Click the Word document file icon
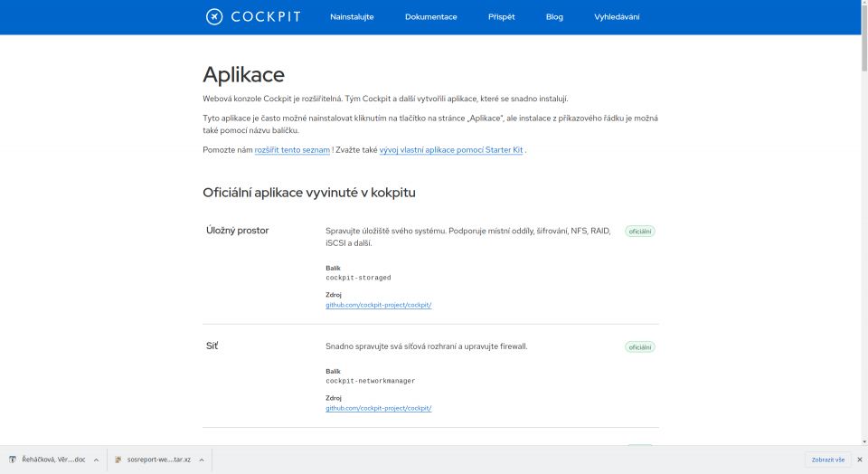Screen dimensions: 868x474 [x=13, y=460]
